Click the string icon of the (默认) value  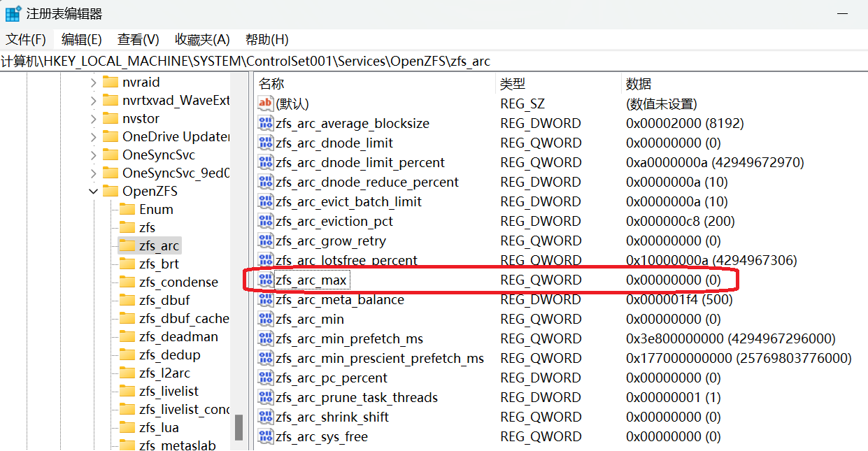coord(266,104)
